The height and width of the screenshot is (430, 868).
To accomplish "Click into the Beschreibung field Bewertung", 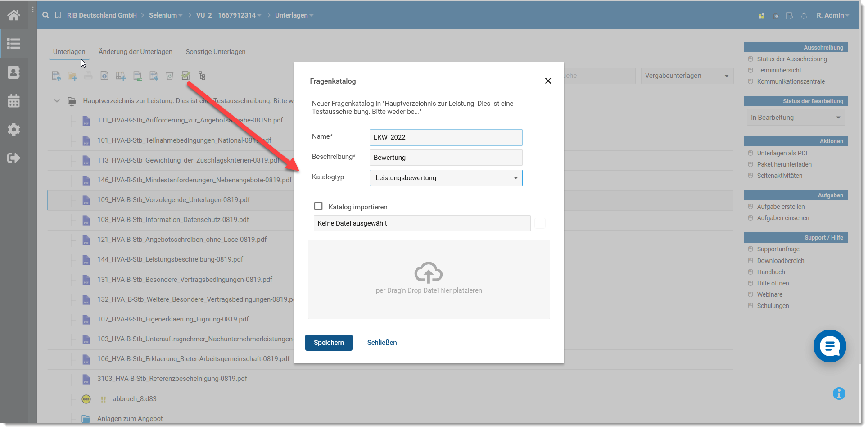I will 446,158.
